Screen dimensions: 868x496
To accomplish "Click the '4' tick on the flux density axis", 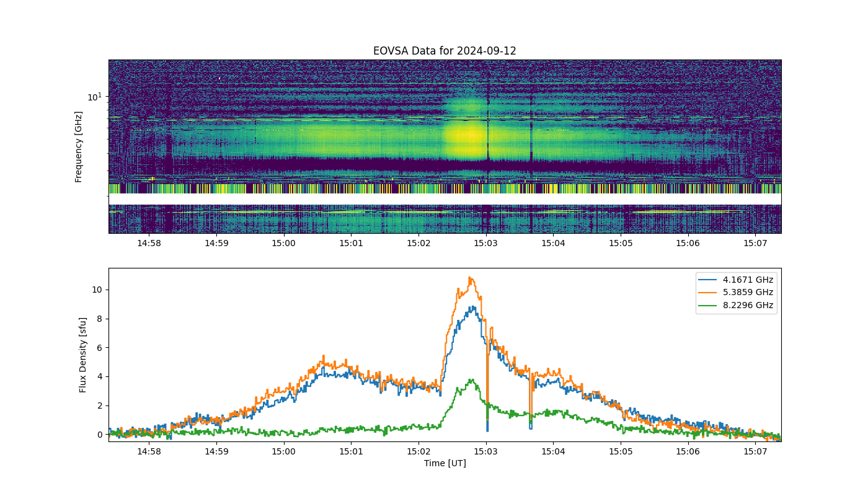I will tap(100, 376).
